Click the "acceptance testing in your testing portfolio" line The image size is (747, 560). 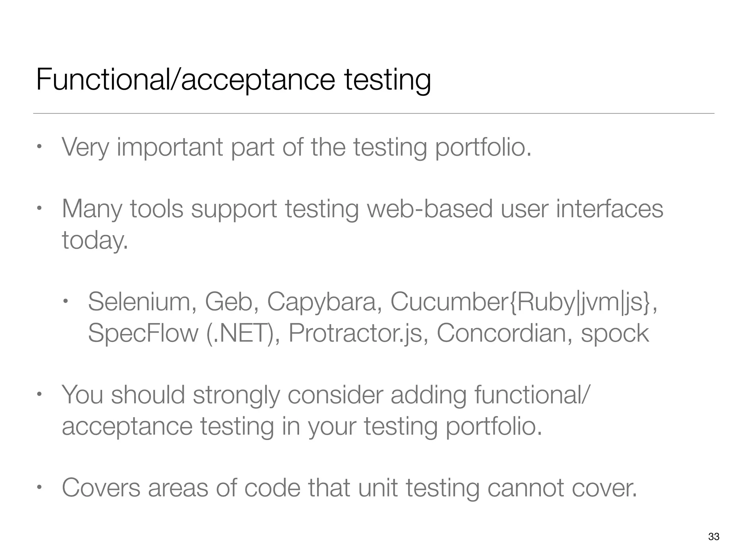tap(302, 426)
